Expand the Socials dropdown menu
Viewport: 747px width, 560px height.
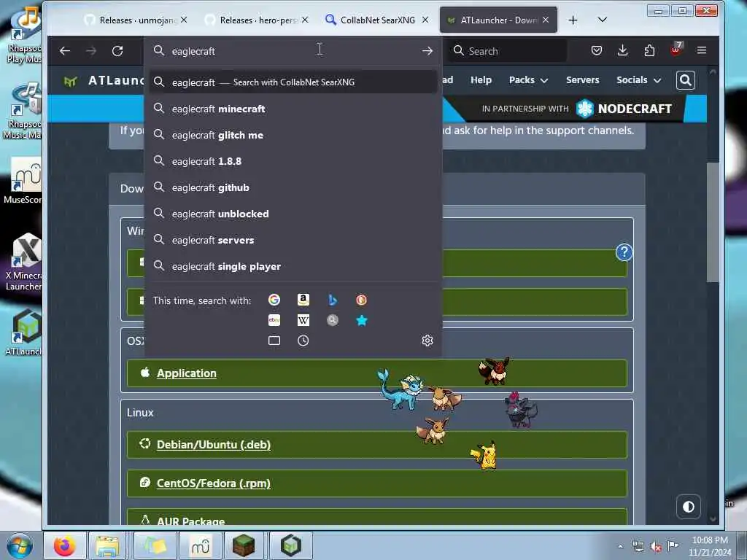coord(638,80)
